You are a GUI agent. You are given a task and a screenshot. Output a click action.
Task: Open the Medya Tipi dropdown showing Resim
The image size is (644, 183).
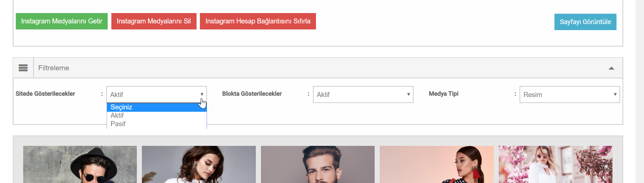(570, 94)
